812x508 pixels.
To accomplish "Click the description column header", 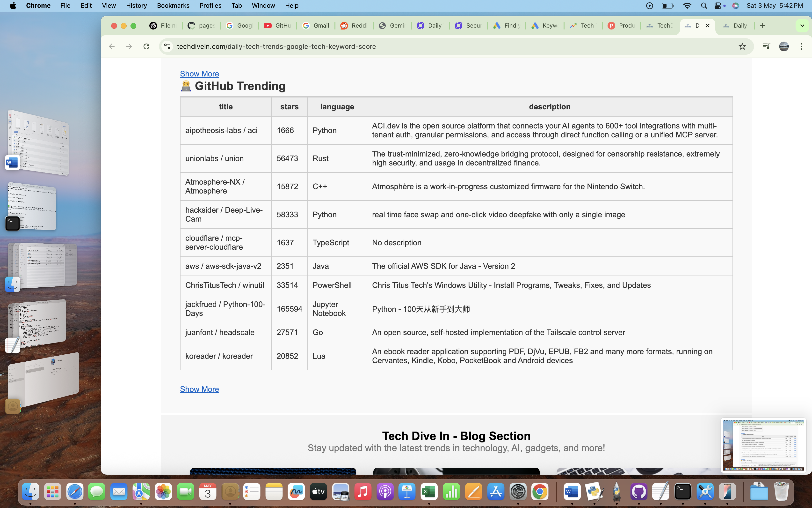I will pyautogui.click(x=550, y=107).
